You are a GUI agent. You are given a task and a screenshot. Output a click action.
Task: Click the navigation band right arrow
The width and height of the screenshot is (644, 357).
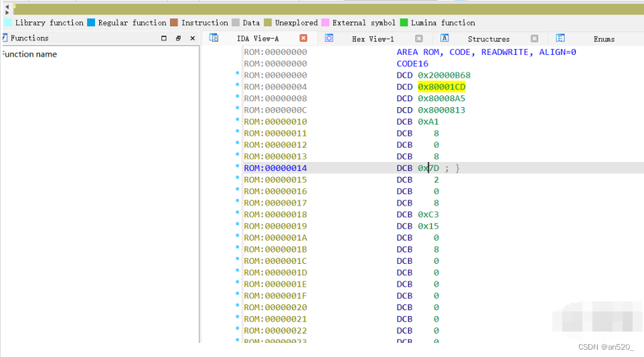tap(7, 12)
